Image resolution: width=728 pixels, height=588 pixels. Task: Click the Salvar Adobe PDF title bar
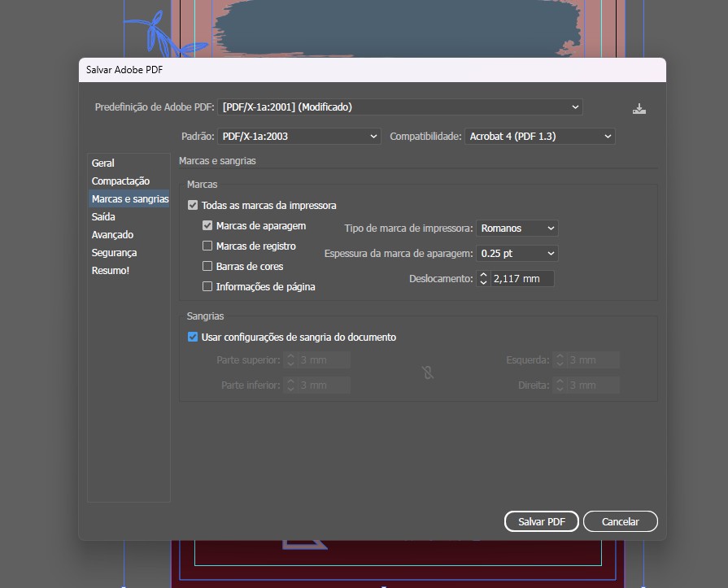tap(373, 70)
